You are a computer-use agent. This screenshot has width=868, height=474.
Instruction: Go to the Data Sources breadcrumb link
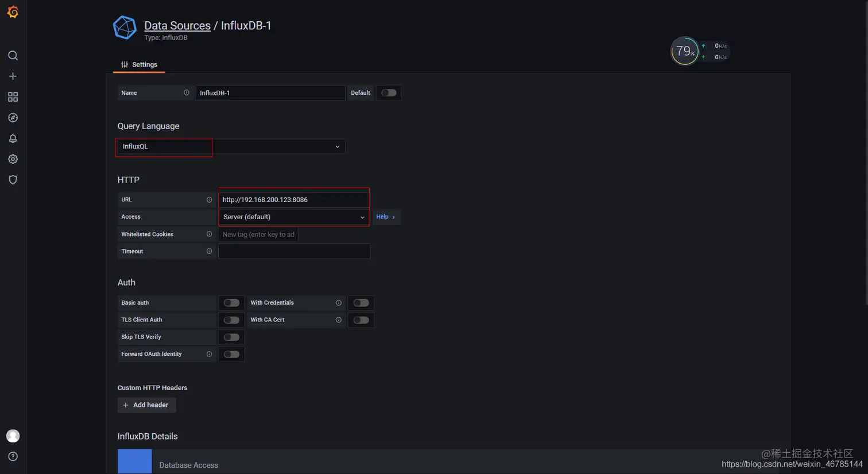(177, 25)
